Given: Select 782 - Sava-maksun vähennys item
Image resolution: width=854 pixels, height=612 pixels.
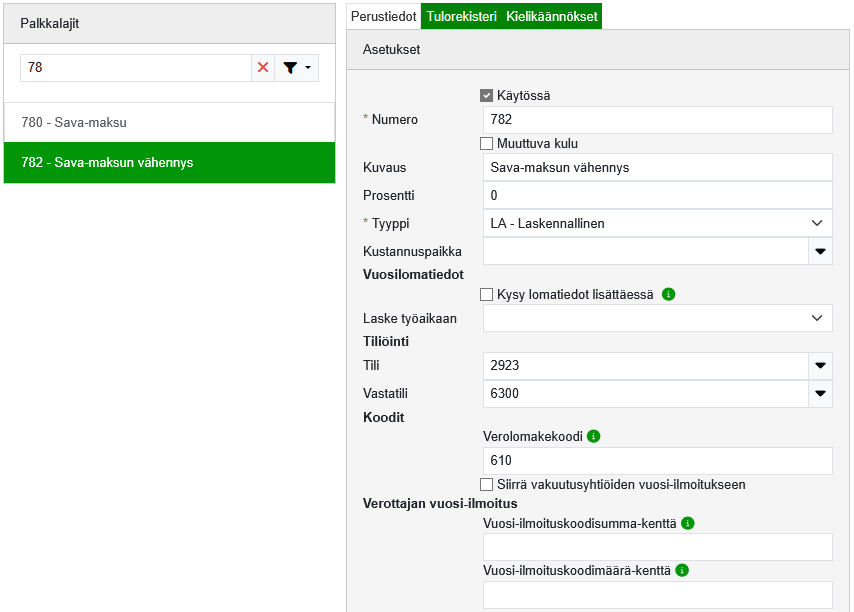Looking at the screenshot, I should [x=169, y=162].
